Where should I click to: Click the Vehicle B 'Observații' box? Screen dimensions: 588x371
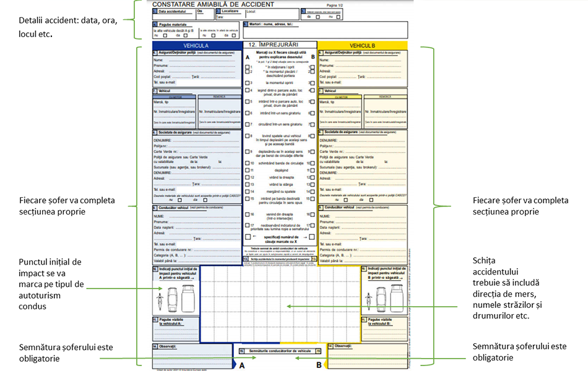(x=368, y=356)
